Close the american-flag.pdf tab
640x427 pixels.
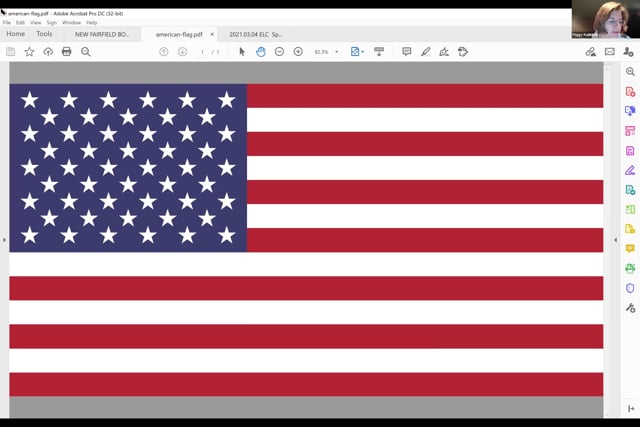point(212,34)
